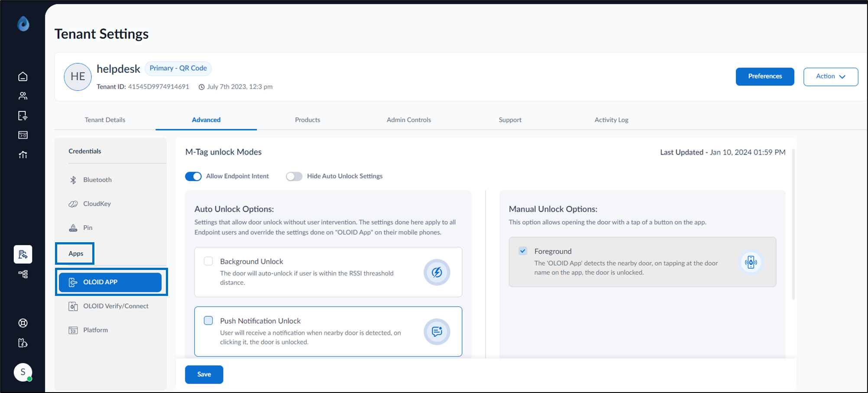Click the S user avatar
The image size is (868, 393).
pos(23,372)
